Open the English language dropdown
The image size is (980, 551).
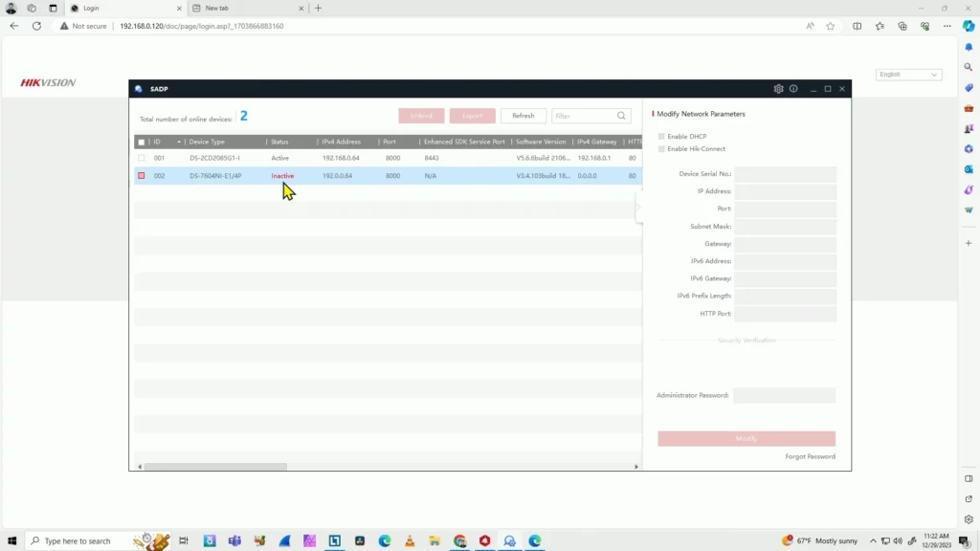point(907,74)
